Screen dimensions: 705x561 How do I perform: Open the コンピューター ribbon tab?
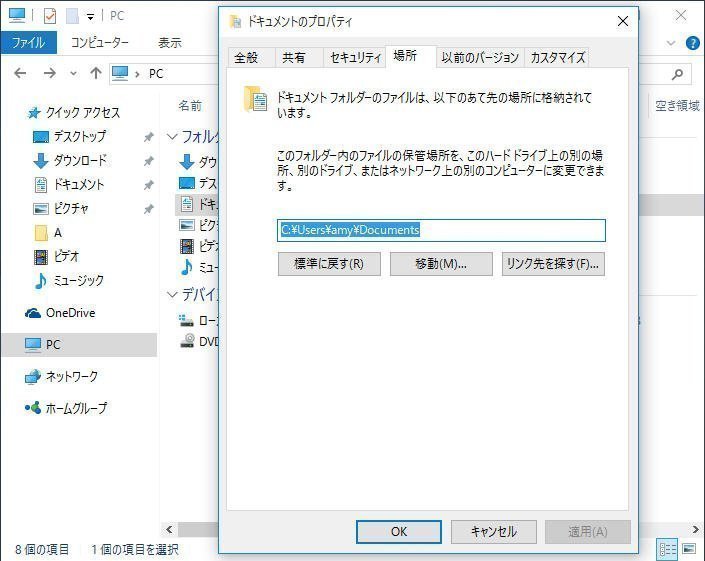pos(100,43)
